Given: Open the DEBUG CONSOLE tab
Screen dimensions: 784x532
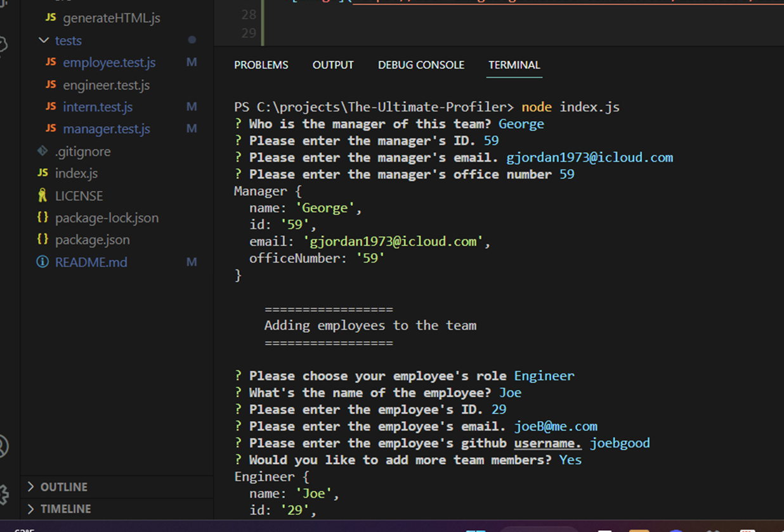Looking at the screenshot, I should click(x=421, y=65).
